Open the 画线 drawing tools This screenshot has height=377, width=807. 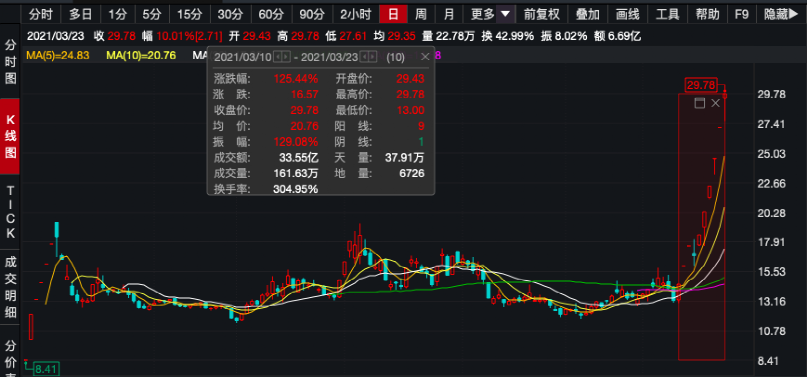click(x=627, y=14)
